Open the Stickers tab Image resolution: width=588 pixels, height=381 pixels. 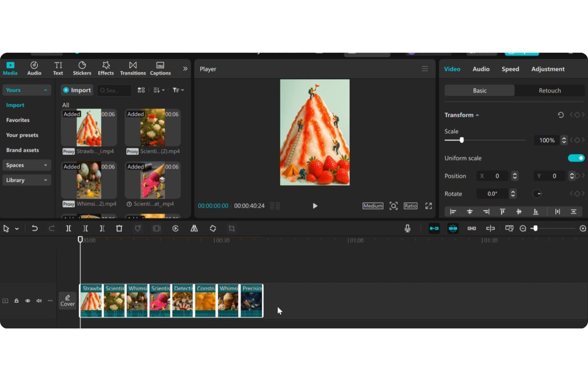(82, 68)
